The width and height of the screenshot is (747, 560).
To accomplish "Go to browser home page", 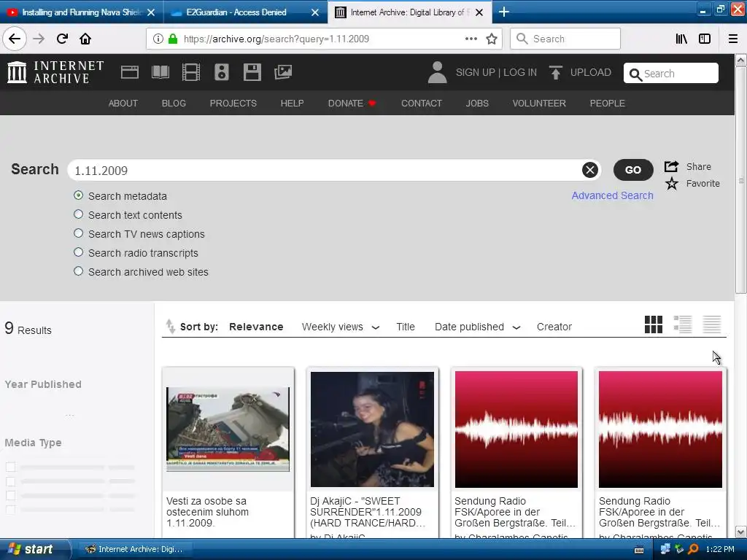I will tap(85, 39).
